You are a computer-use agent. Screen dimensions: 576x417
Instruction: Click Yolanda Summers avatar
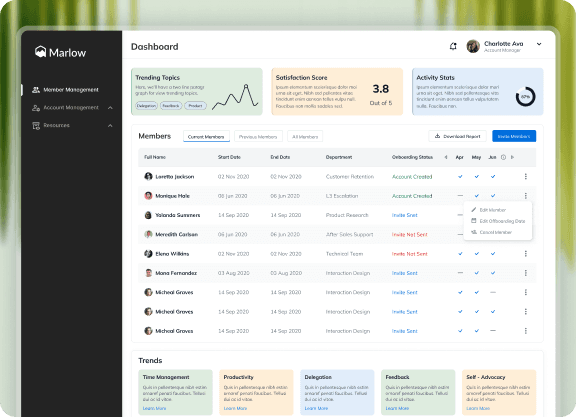(148, 215)
